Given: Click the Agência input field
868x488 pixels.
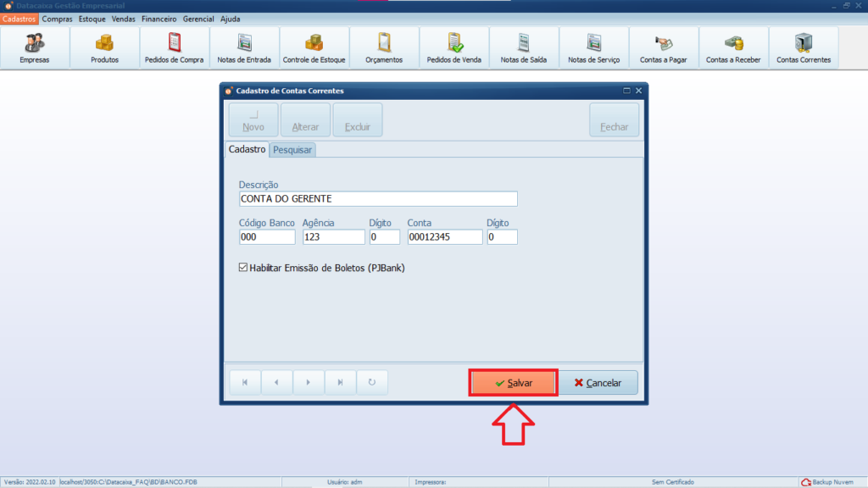Looking at the screenshot, I should click(x=334, y=237).
